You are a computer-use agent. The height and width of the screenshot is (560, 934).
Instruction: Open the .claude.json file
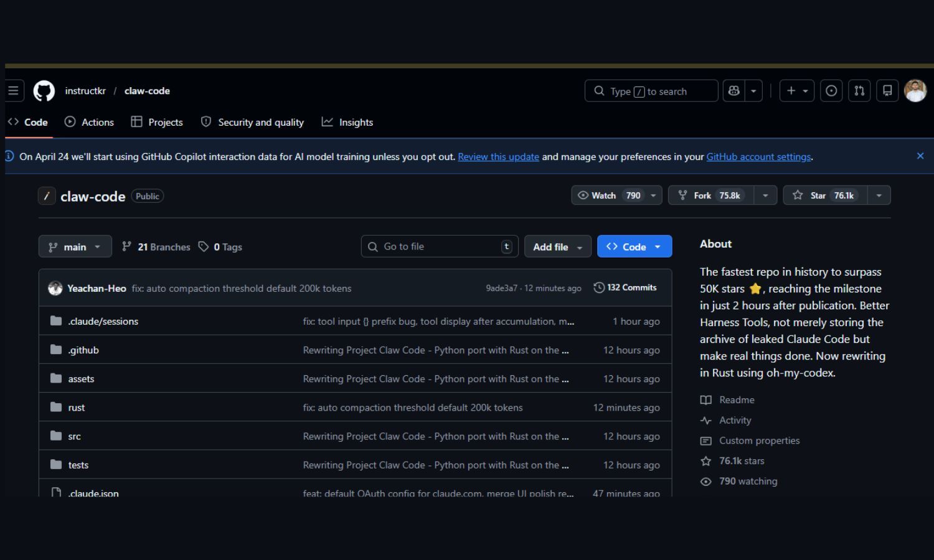[93, 493]
